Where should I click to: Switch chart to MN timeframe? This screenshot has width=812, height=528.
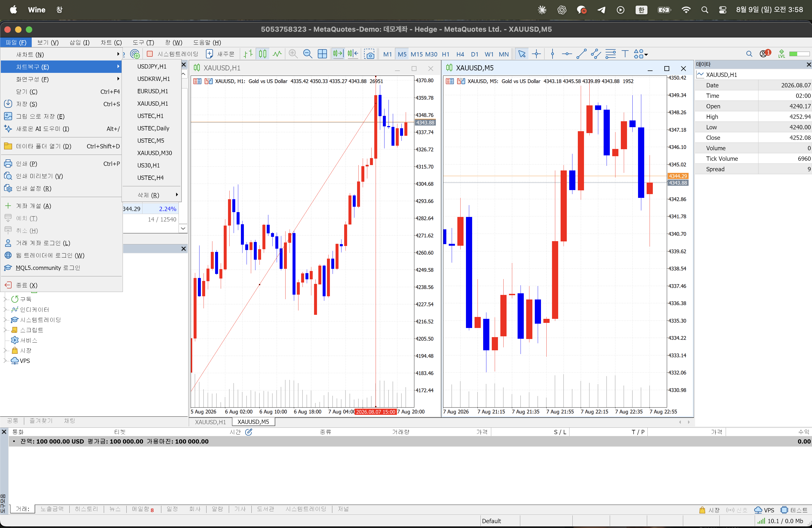[x=504, y=54]
